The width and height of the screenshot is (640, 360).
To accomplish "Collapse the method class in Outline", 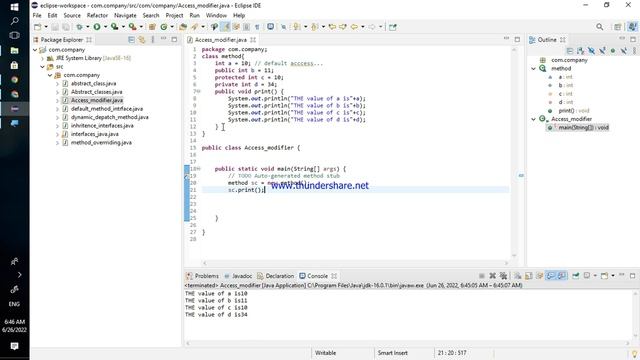I will (533, 69).
